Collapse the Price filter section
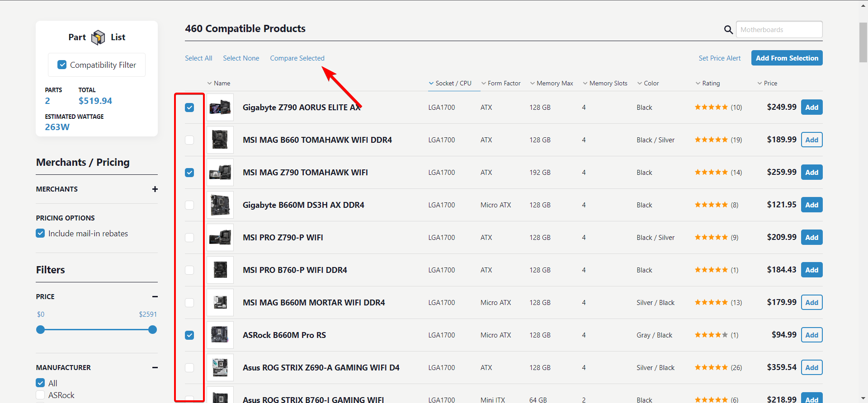The image size is (868, 403). [155, 297]
